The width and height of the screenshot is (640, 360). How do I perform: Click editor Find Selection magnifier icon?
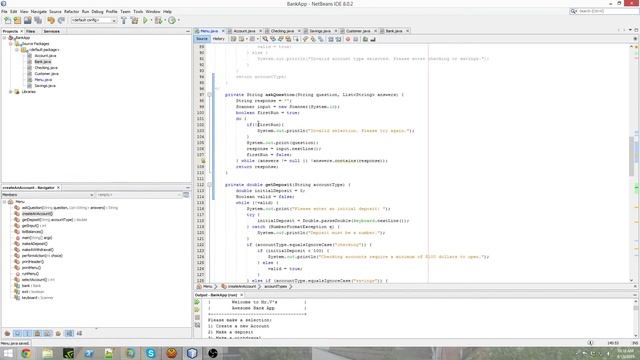click(x=265, y=39)
